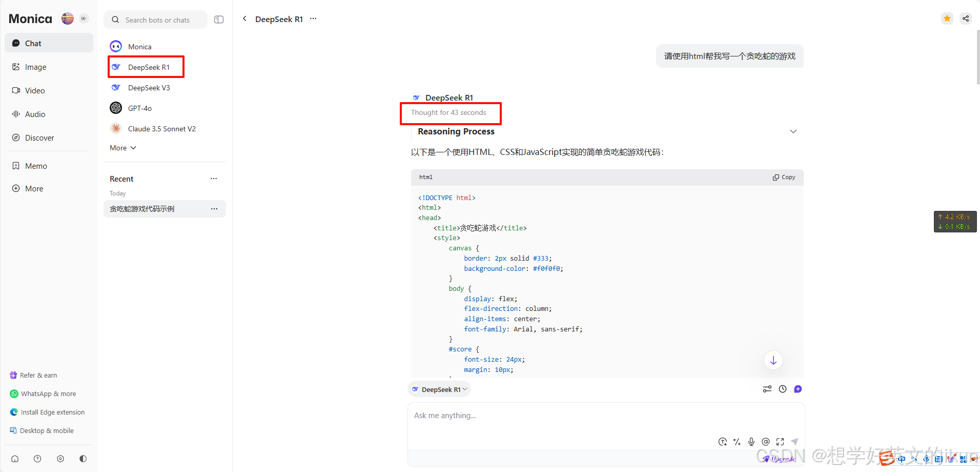Select the GPT-4o bot
Image resolution: width=980 pixels, height=472 pixels.
(165, 108)
